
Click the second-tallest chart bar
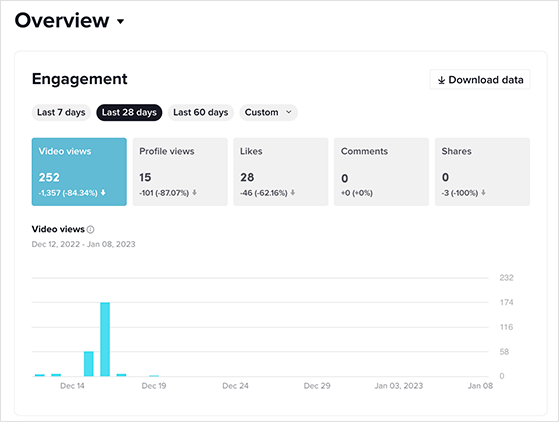pyautogui.click(x=89, y=364)
